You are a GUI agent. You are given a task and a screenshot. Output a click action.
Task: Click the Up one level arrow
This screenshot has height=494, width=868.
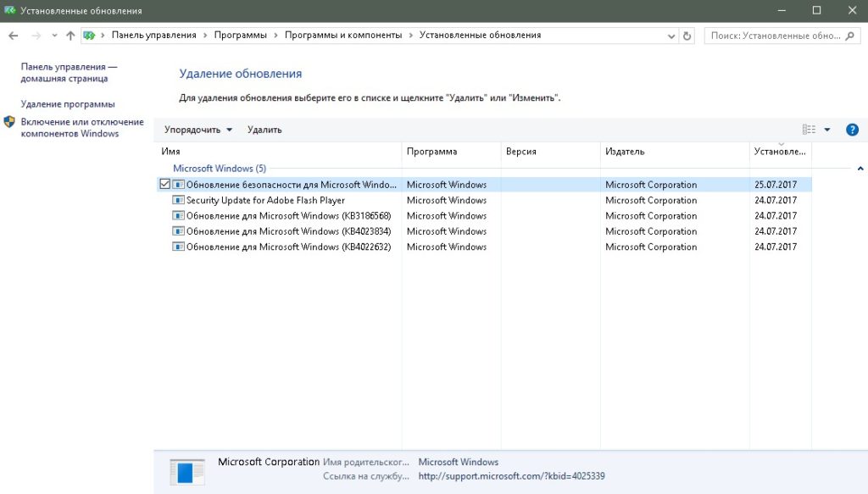pyautogui.click(x=70, y=36)
